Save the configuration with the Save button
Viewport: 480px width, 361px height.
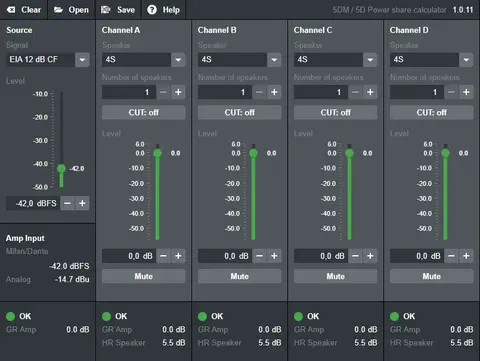click(x=118, y=10)
